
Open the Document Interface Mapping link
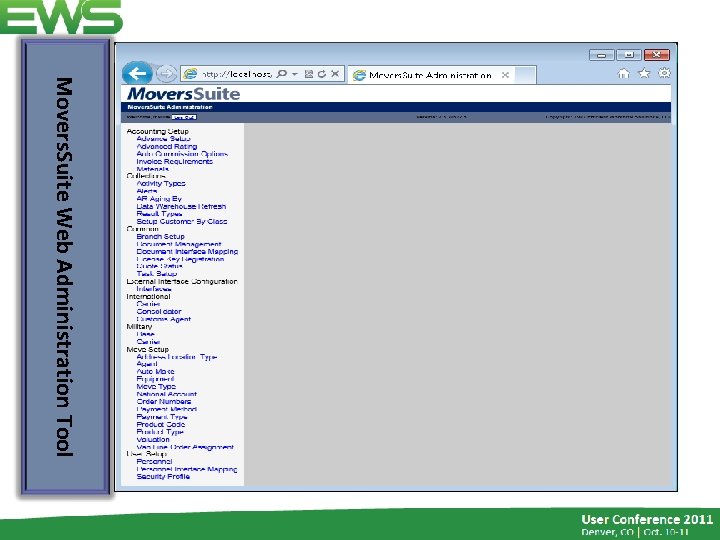187,252
